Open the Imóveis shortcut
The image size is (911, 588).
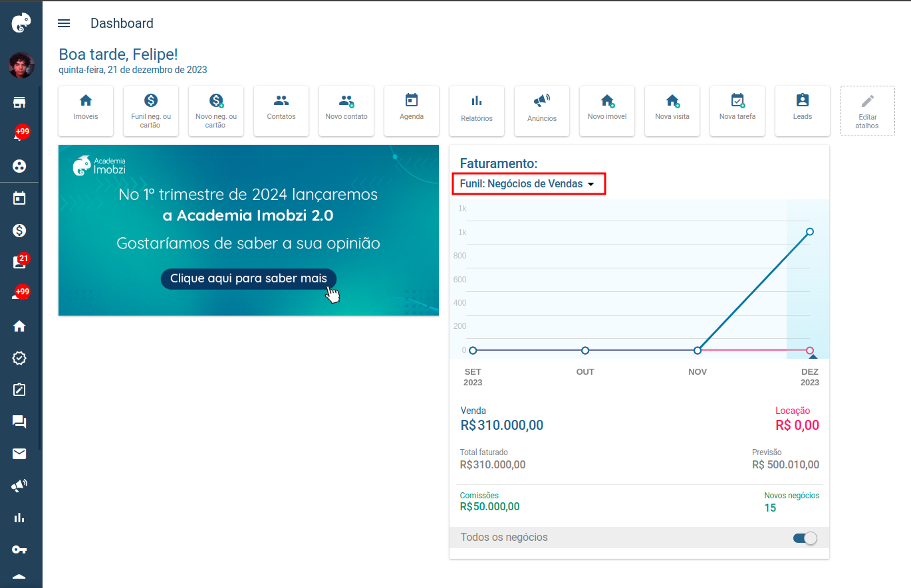[x=86, y=111]
